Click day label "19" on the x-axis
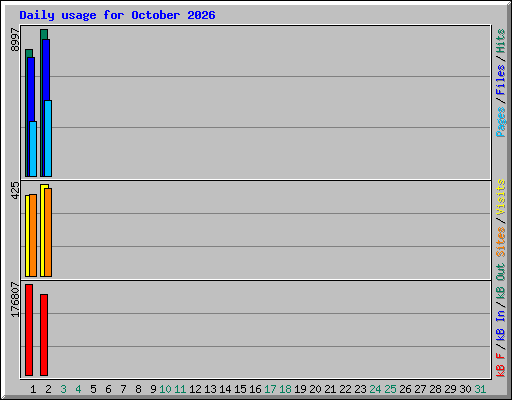This screenshot has width=512, height=400. pos(300,389)
